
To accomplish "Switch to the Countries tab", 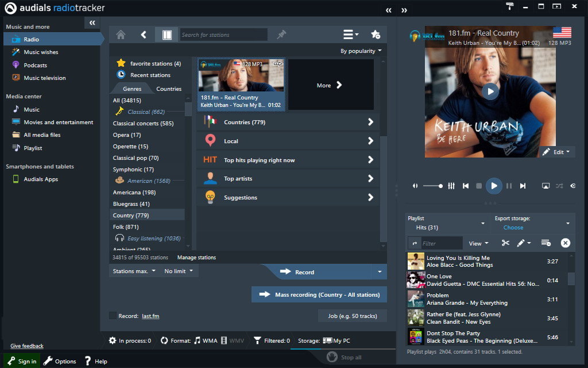I will (168, 89).
